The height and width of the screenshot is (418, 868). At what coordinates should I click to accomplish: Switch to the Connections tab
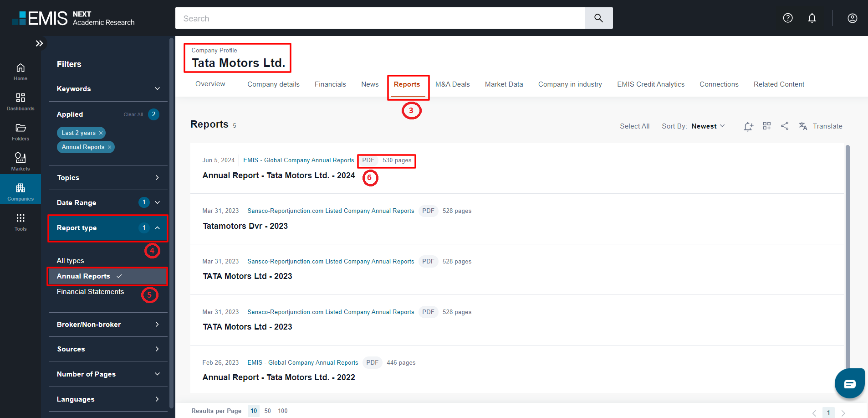[x=719, y=84]
